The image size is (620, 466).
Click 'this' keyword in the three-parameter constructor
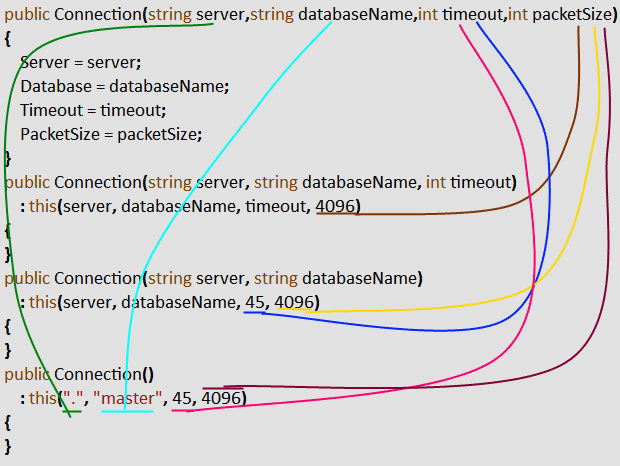(x=43, y=206)
